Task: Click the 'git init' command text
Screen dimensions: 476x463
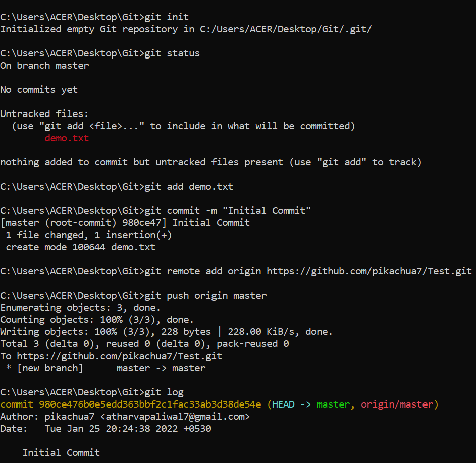Action: click(x=167, y=17)
